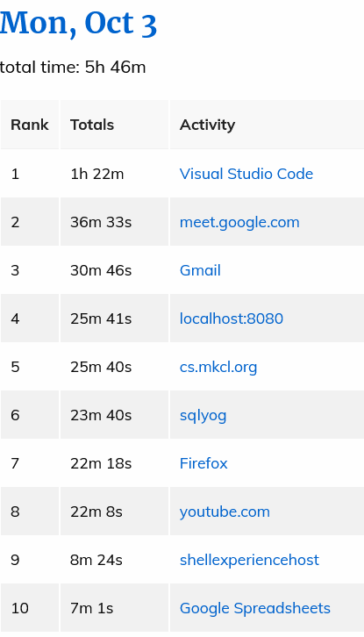Open the sqlyog activity link
The image size is (364, 637).
(203, 415)
